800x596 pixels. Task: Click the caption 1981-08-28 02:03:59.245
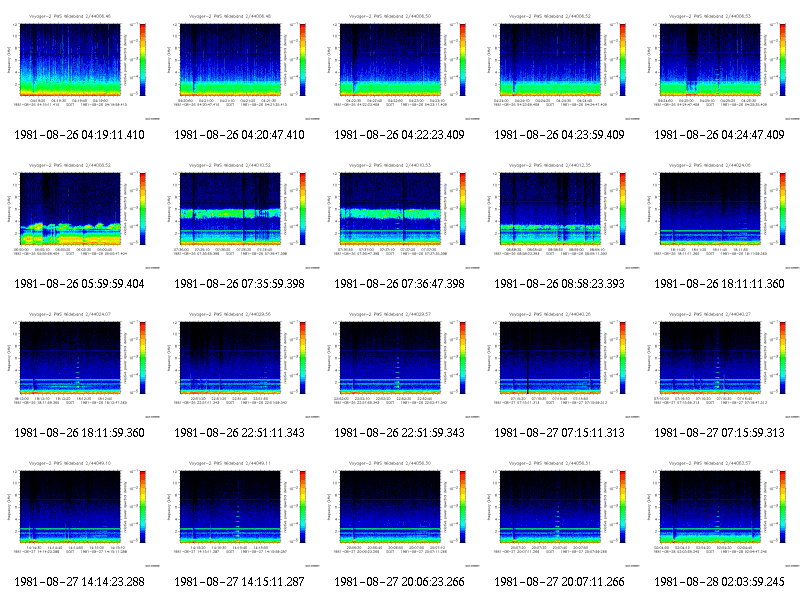click(x=719, y=582)
